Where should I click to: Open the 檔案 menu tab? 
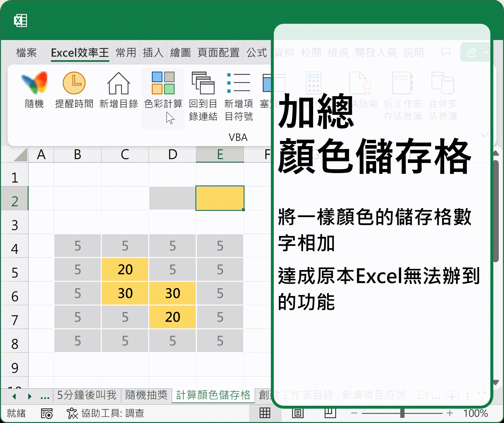pos(26,52)
